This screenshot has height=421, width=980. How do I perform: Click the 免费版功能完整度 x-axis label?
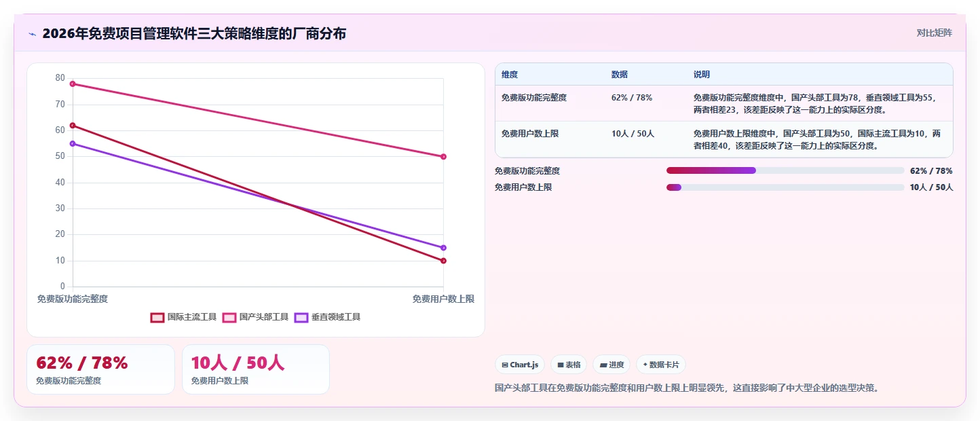pos(73,299)
